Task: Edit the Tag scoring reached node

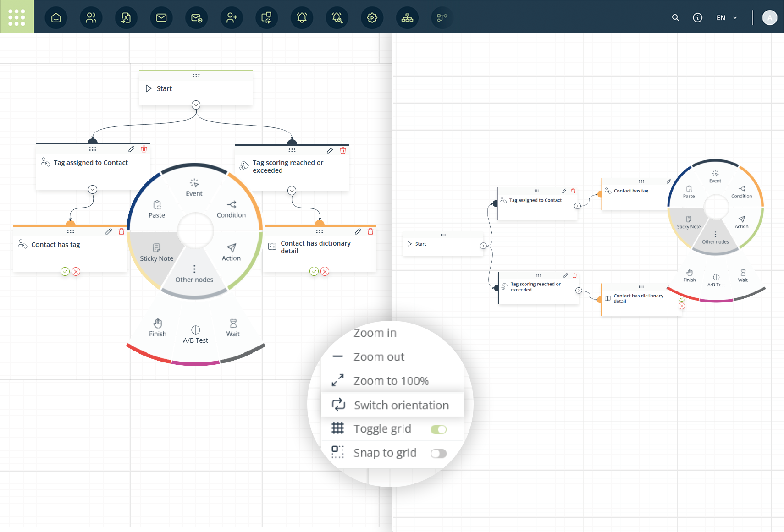Action: [330, 150]
